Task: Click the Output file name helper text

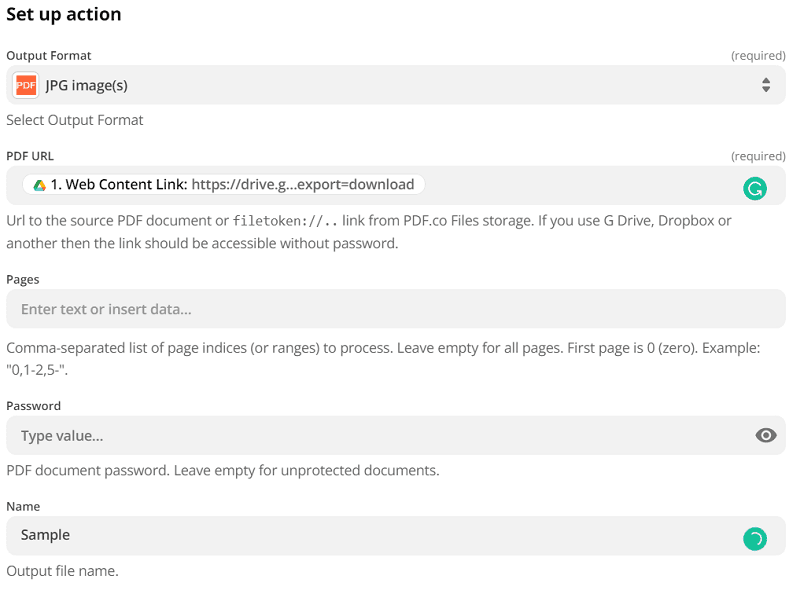Action: (x=62, y=571)
